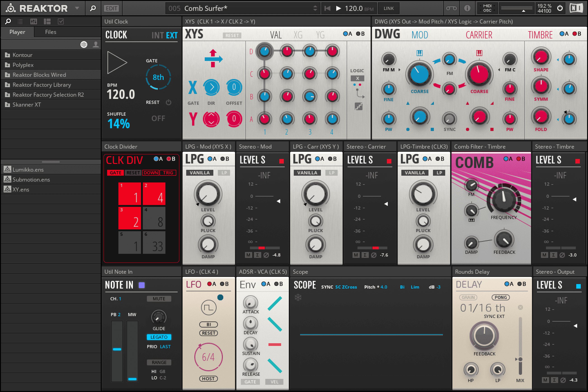Select the user content person icon
The height and width of the screenshot is (392, 588).
point(96,44)
